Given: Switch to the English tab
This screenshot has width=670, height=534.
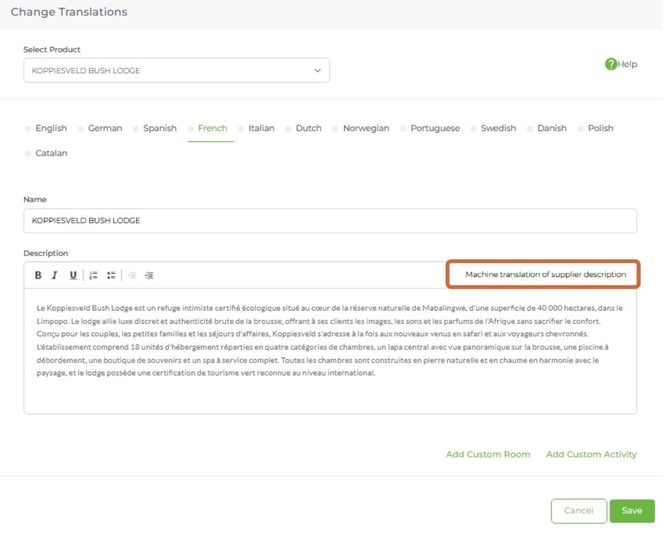Looking at the screenshot, I should click(x=51, y=128).
